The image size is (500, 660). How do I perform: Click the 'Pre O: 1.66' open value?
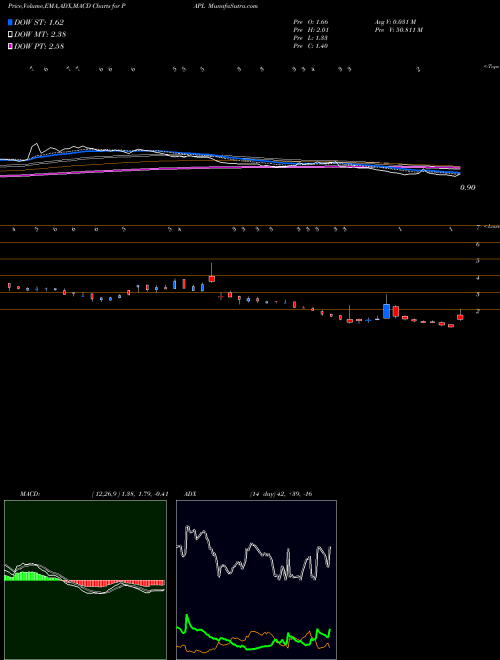311,22
